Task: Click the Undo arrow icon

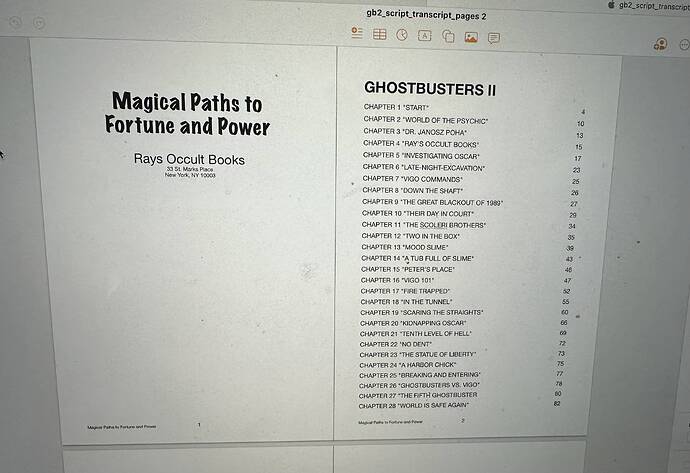Action: [15, 22]
